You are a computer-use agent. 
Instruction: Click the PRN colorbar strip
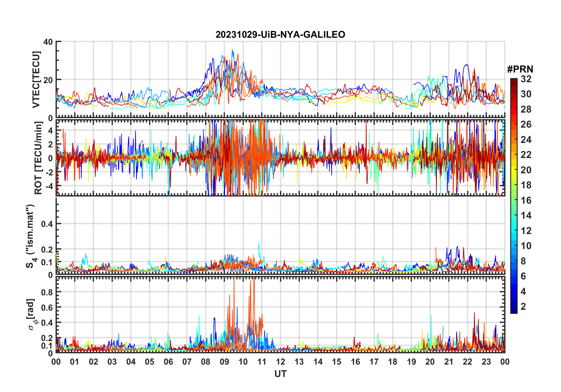coord(514,196)
